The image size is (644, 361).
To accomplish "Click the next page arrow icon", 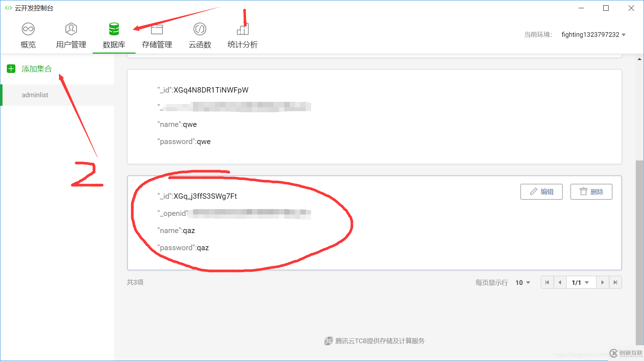I will click(603, 282).
